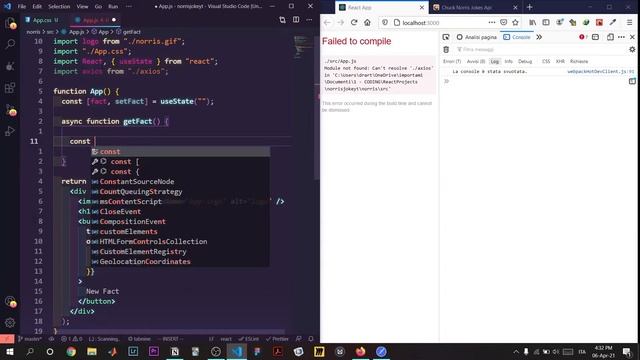The height and width of the screenshot is (360, 640).
Task: Click the notifications bell in VS Code status bar
Action: [311, 339]
